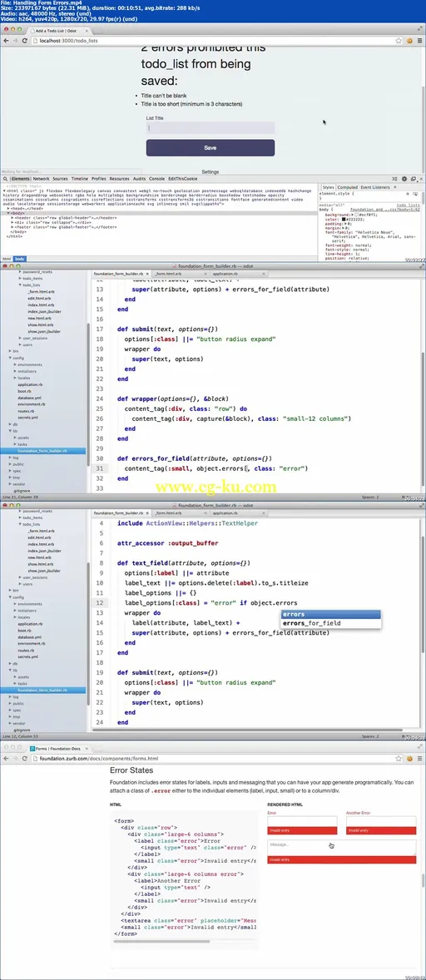Reload the localhost:3000/todo_lists page
Image resolution: width=426 pixels, height=980 pixels.
(x=24, y=41)
